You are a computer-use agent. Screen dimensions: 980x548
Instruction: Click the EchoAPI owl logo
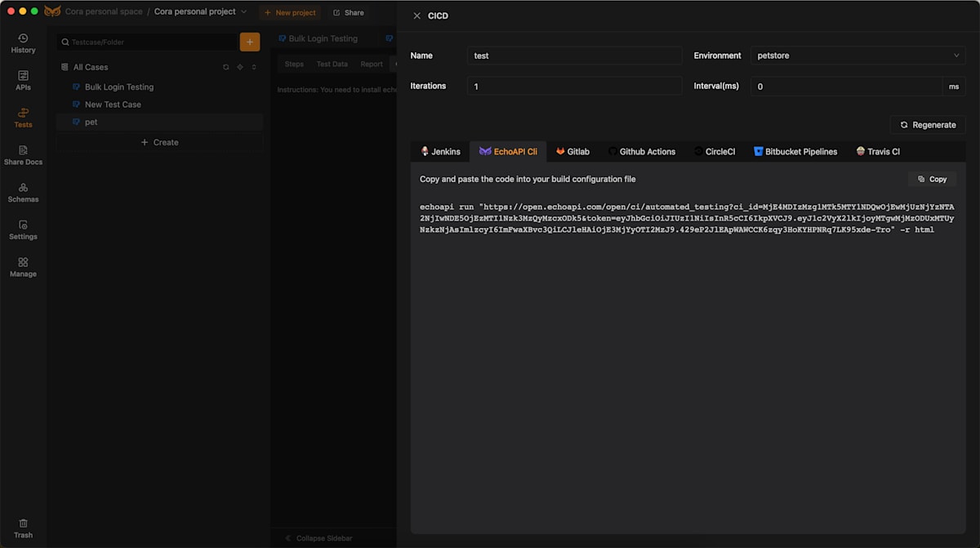(52, 11)
